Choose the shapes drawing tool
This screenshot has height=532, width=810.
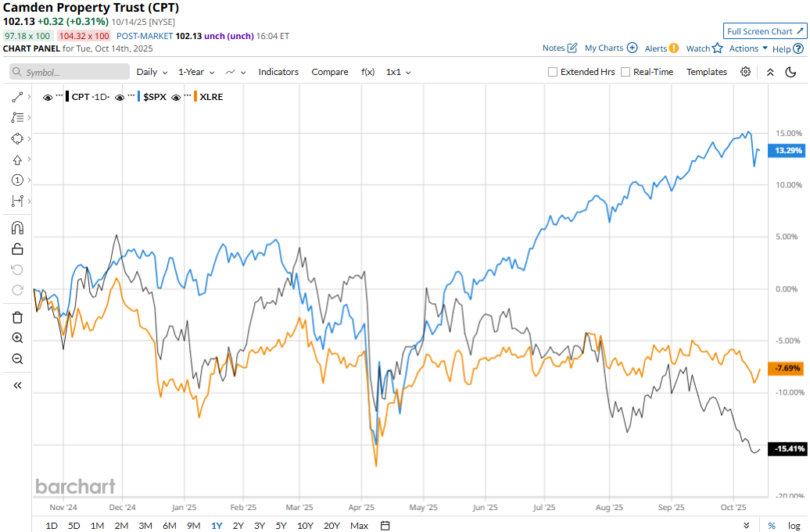17,139
